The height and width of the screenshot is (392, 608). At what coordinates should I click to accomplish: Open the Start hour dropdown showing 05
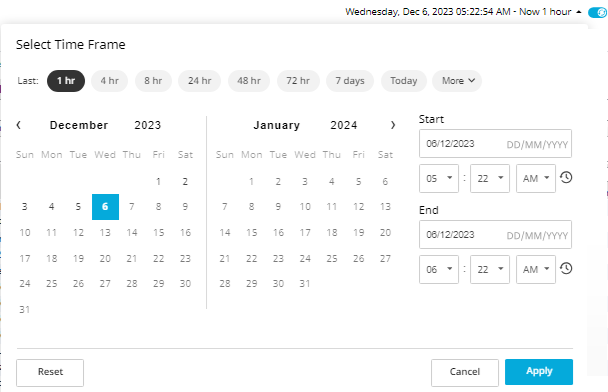439,178
